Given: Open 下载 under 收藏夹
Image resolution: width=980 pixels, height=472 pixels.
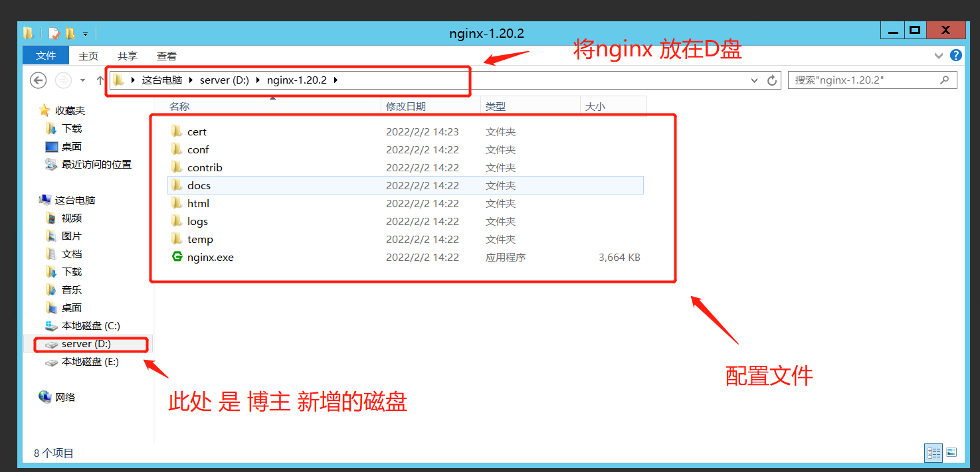Looking at the screenshot, I should click(72, 128).
